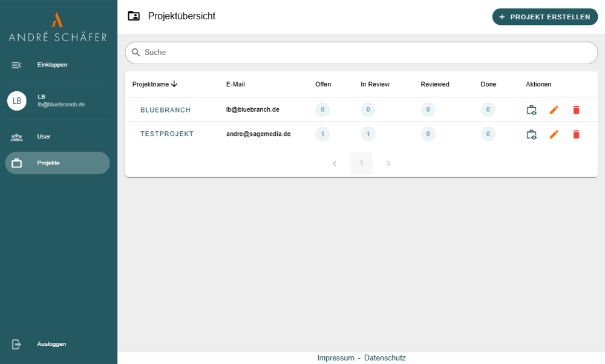Delete TESTPROJEKT with the trash icon

(576, 134)
